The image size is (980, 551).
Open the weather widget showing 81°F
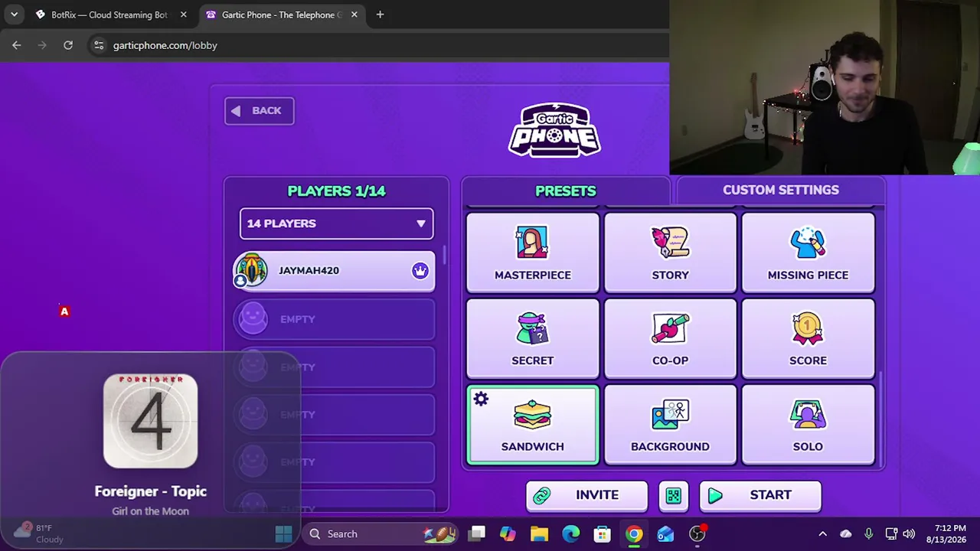point(38,533)
